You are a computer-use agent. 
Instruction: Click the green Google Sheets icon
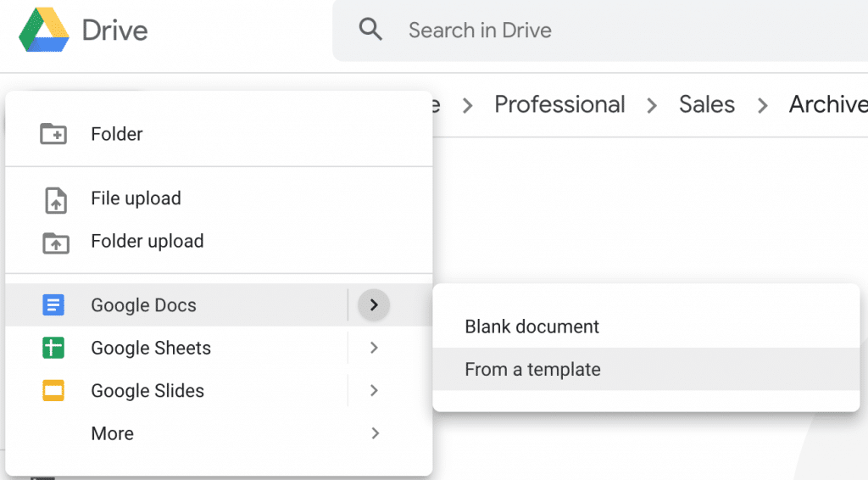(53, 348)
